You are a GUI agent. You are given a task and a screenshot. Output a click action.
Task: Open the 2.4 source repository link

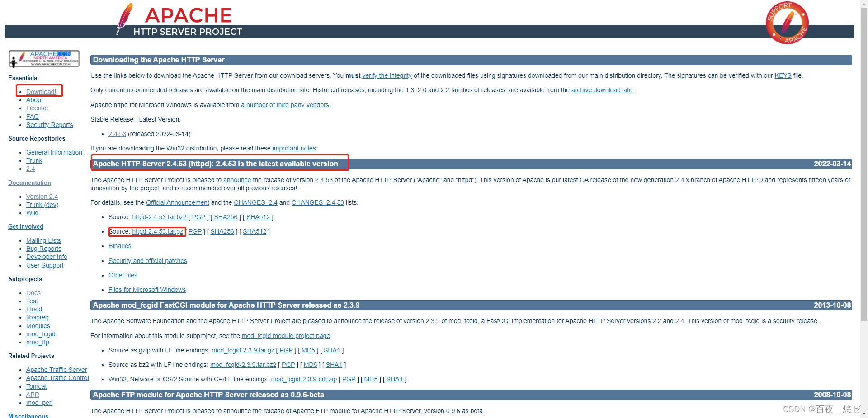click(30, 169)
